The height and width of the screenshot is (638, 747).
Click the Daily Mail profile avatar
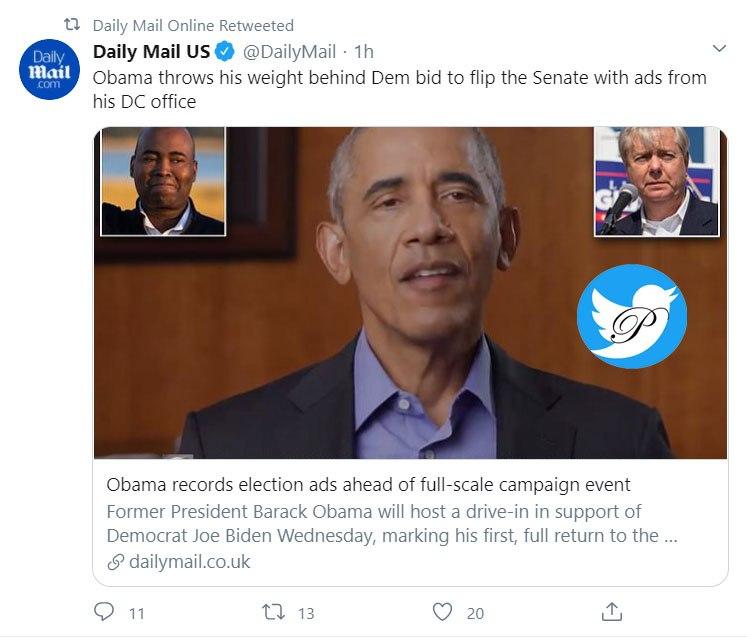(x=47, y=72)
